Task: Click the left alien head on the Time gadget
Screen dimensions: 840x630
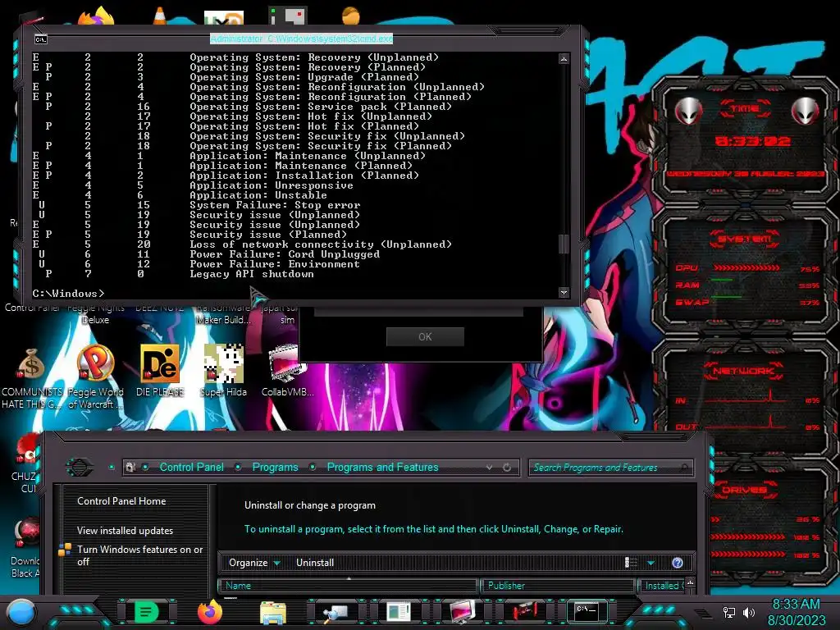Action: pyautogui.click(x=688, y=111)
